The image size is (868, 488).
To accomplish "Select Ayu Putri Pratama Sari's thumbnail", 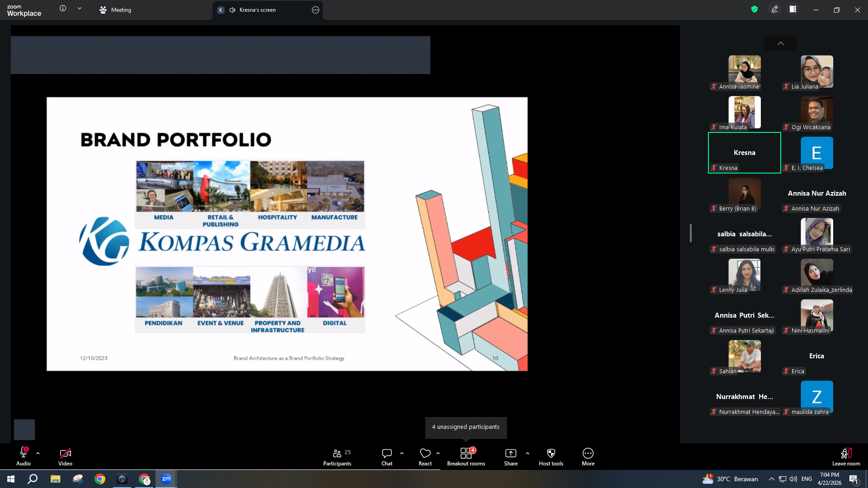I will pyautogui.click(x=817, y=234).
